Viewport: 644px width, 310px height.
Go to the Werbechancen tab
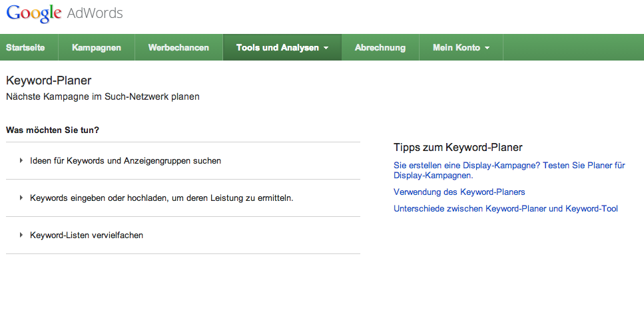tap(178, 48)
